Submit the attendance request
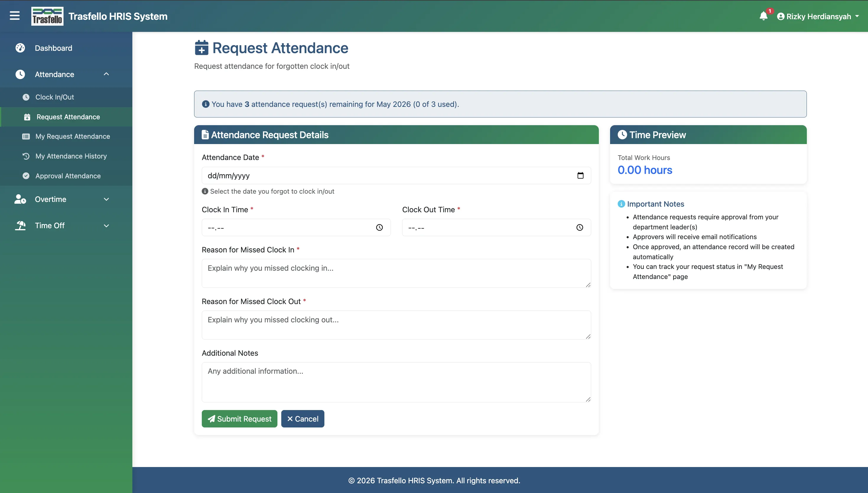 pyautogui.click(x=239, y=419)
